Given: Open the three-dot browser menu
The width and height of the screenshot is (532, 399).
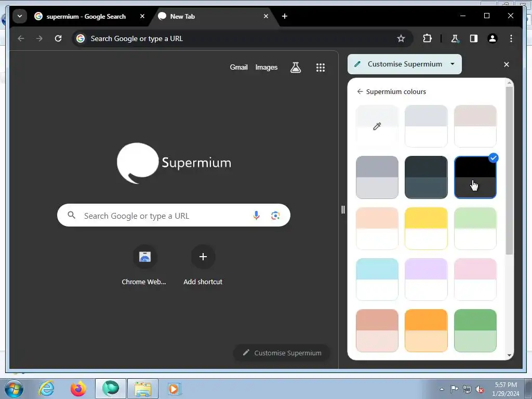Looking at the screenshot, I should [x=511, y=38].
